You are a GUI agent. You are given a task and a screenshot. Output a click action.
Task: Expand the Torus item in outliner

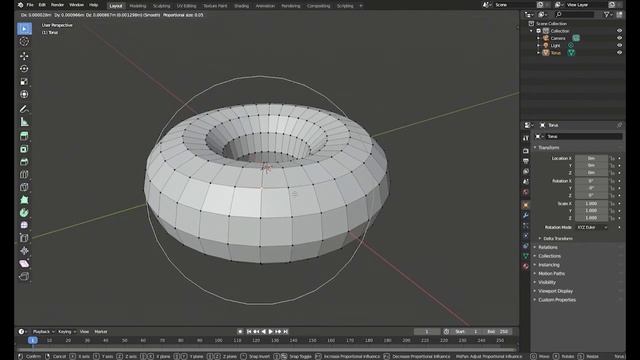pyautogui.click(x=538, y=53)
